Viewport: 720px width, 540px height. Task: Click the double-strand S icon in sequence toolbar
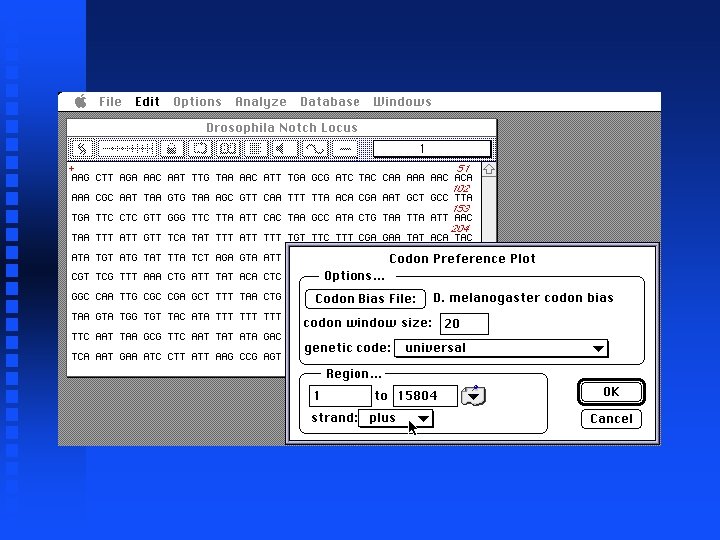point(82,149)
